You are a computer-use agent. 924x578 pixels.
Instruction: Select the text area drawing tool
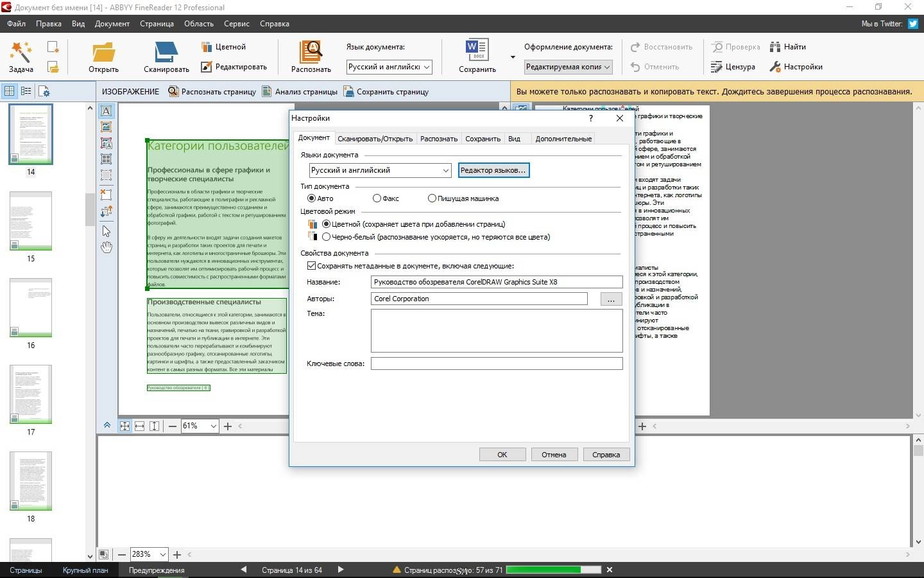coord(107,111)
